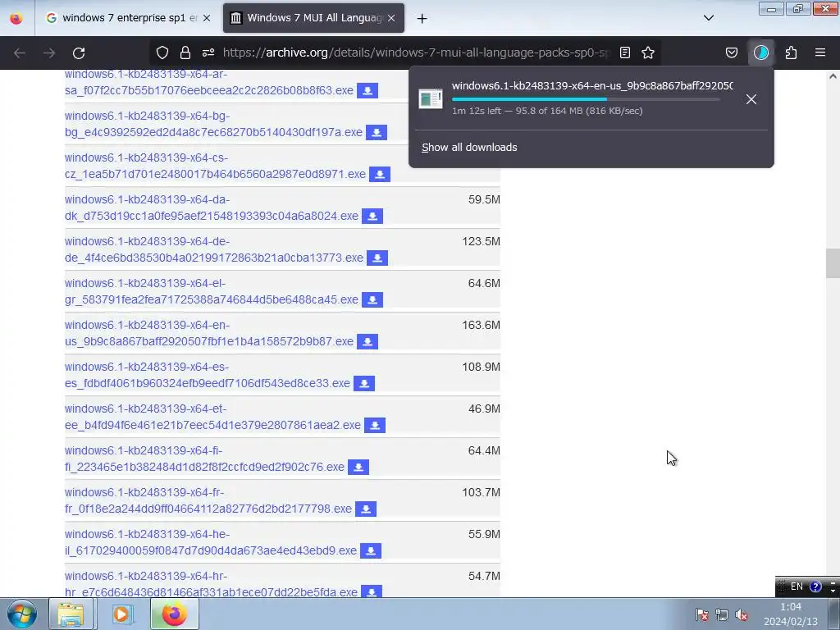Click the EN language bar indicator

click(797, 587)
